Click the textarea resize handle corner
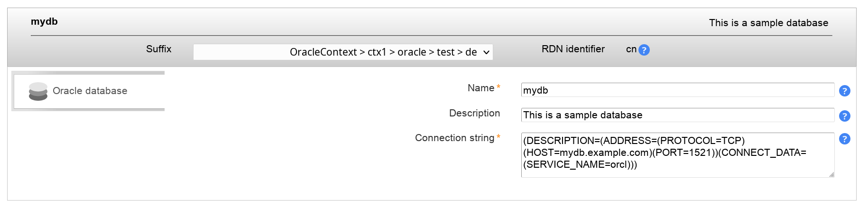The height and width of the screenshot is (211, 868). point(831,175)
